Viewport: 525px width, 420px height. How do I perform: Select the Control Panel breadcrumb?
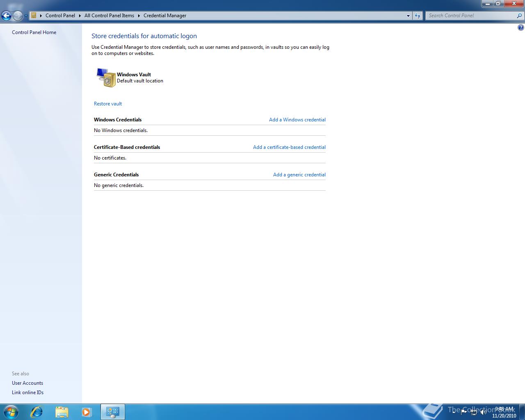tap(60, 16)
